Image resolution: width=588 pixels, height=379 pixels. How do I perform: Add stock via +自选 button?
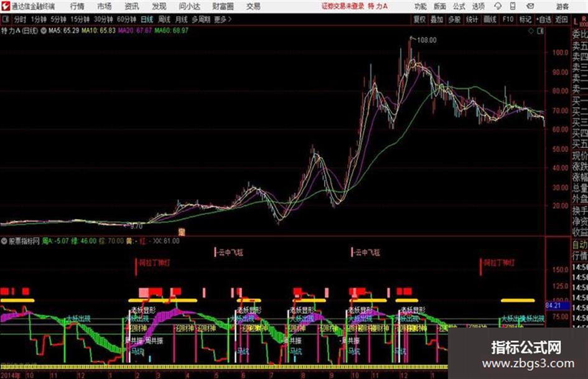click(544, 19)
